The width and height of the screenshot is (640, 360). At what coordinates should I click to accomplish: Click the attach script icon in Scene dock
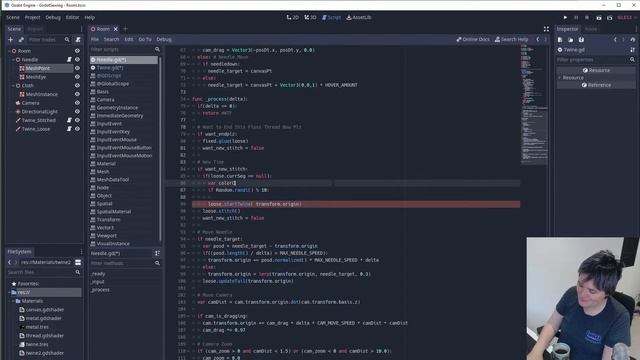coord(78,40)
